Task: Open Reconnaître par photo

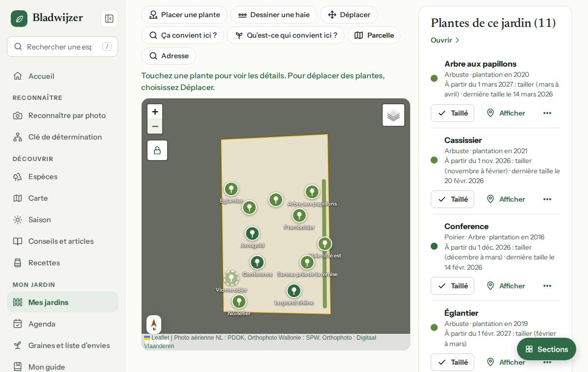Action: 62,116
